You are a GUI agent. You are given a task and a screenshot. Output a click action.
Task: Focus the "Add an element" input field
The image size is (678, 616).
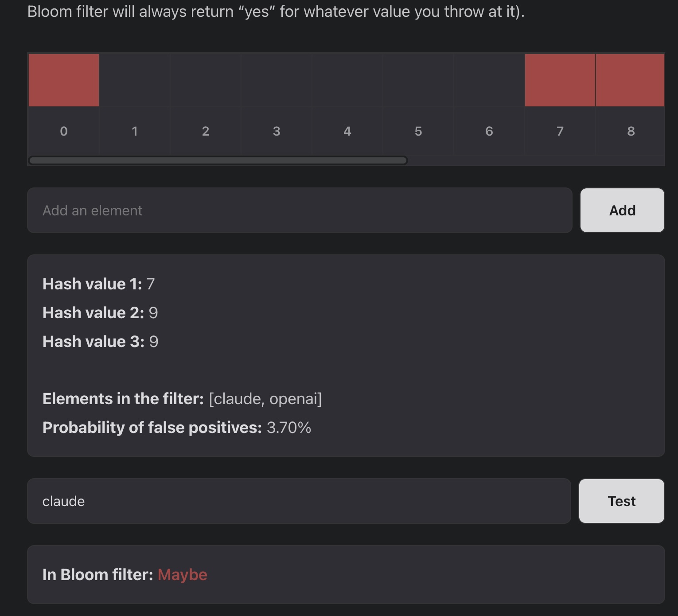point(300,211)
